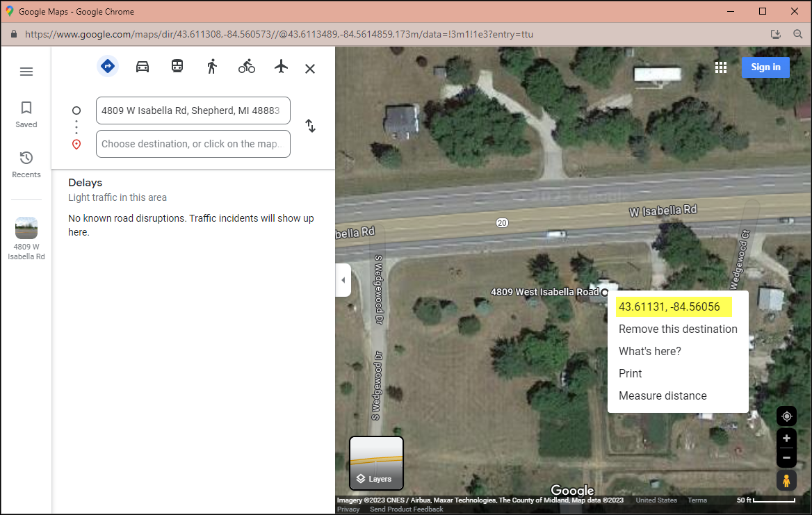Close the directions panel
Screen dimensions: 812x515
(309, 68)
